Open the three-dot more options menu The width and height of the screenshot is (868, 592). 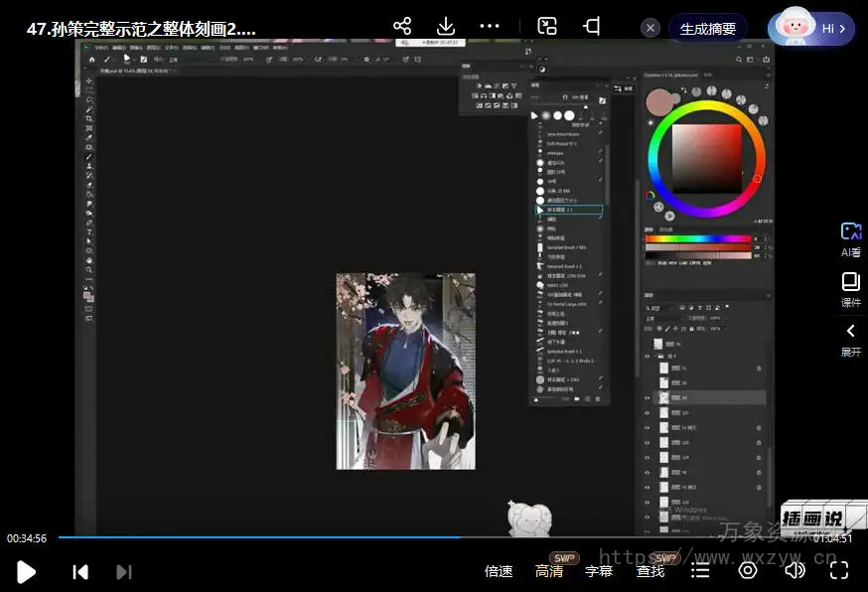490,27
